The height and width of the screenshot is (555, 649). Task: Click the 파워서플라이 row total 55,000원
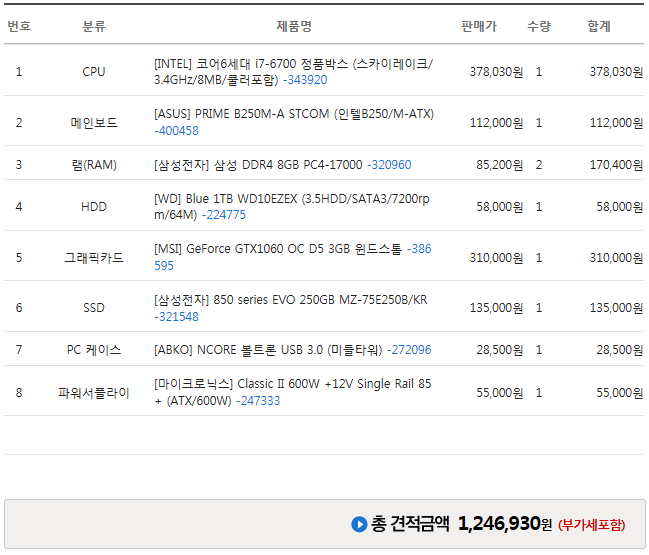coord(620,392)
